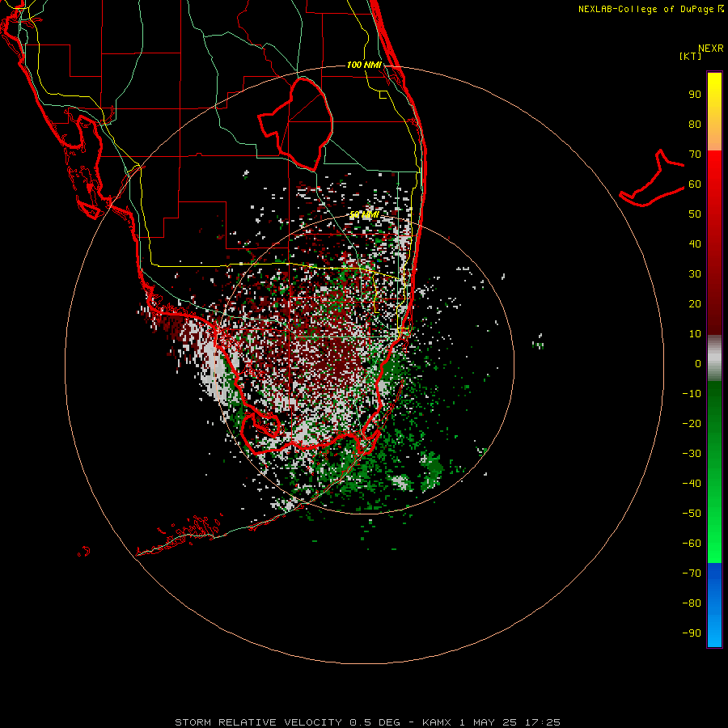Click the positive 10 scale value
728x728 pixels.
[695, 334]
